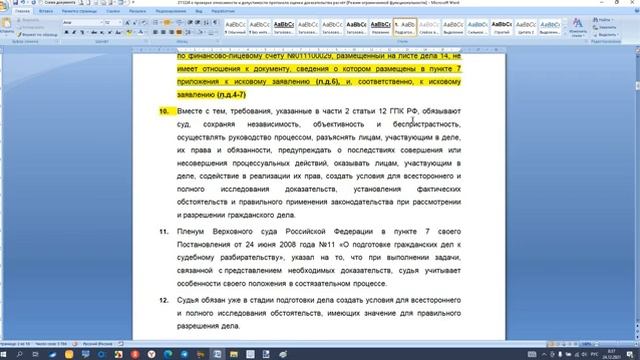Show paragraph marks
The height and width of the screenshot is (360, 640).
(x=215, y=23)
